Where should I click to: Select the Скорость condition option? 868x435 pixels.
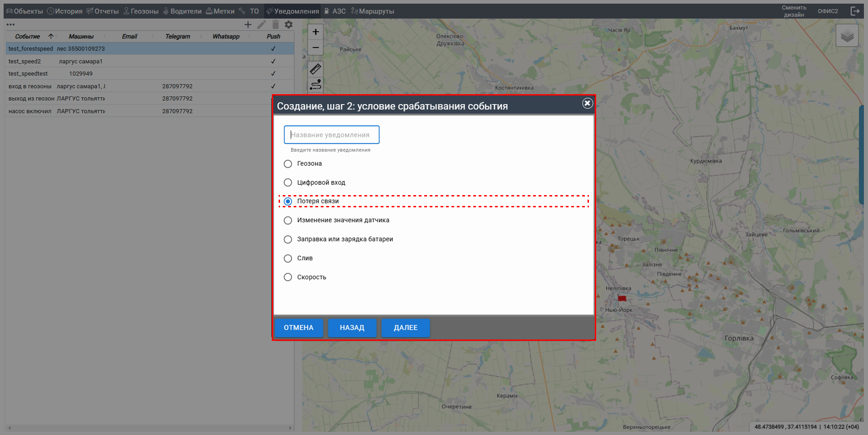pos(288,277)
